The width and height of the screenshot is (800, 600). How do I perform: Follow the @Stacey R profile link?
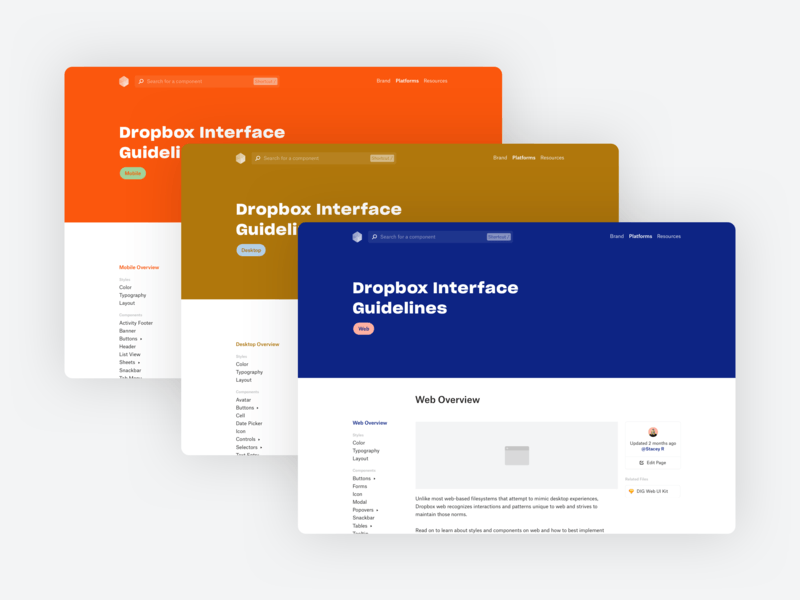653,447
